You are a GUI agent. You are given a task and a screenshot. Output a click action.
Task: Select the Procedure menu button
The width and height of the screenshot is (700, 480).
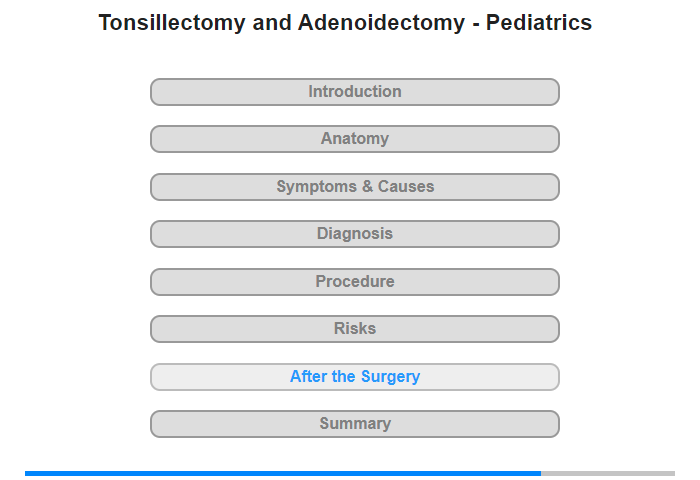355,282
